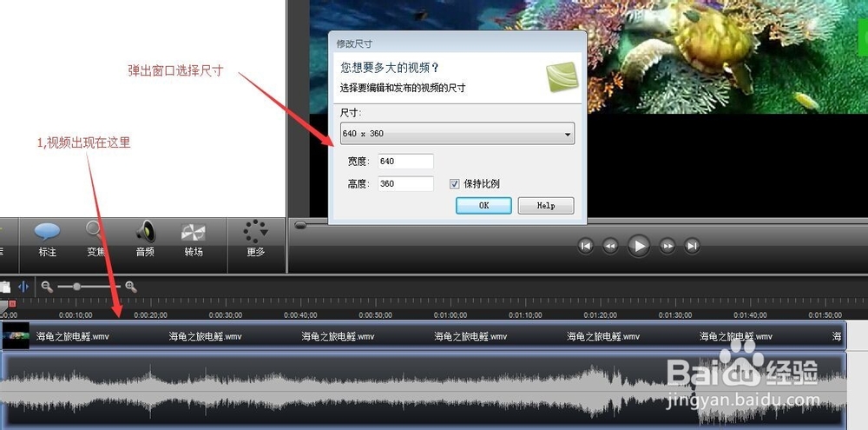Viewport: 868px width, 430px height.
Task: Click the timeline zoom-in magnifier icon
Action: click(131, 287)
